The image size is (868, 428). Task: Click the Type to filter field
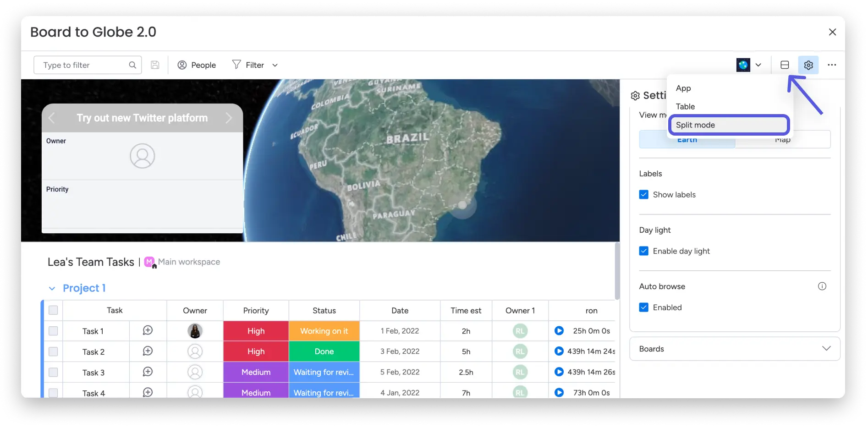[88, 65]
